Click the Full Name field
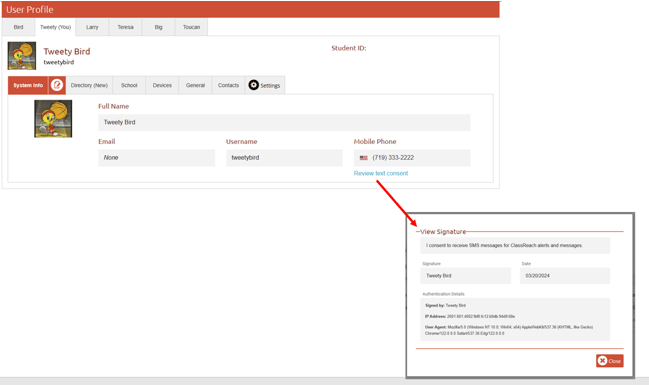 284,123
